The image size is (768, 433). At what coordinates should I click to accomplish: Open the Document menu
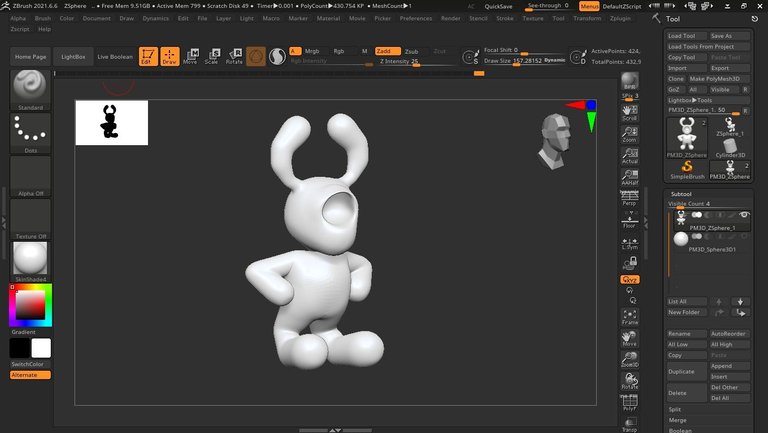[96, 18]
